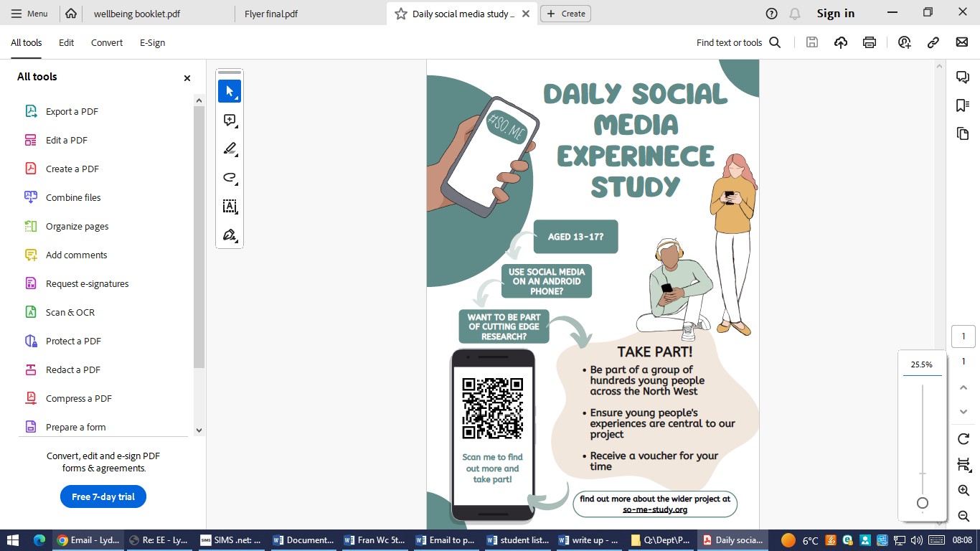Open the Windows Start button
The image size is (980, 551).
[x=13, y=540]
